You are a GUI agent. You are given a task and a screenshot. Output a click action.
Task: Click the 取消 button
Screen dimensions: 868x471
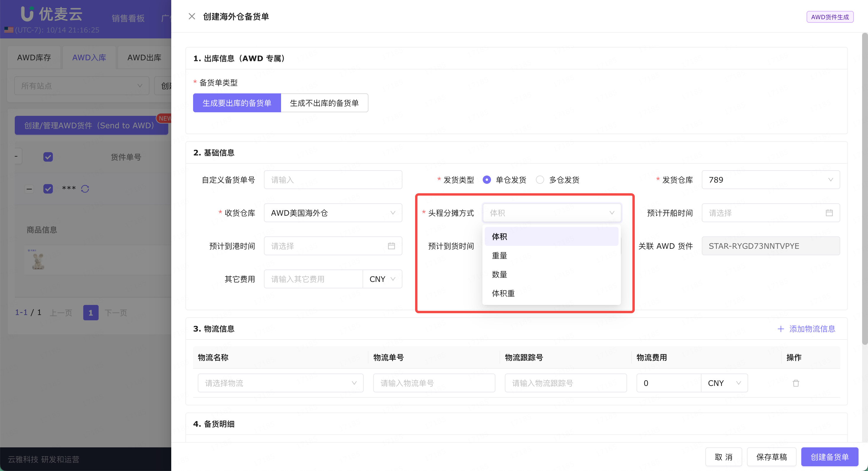point(723,457)
